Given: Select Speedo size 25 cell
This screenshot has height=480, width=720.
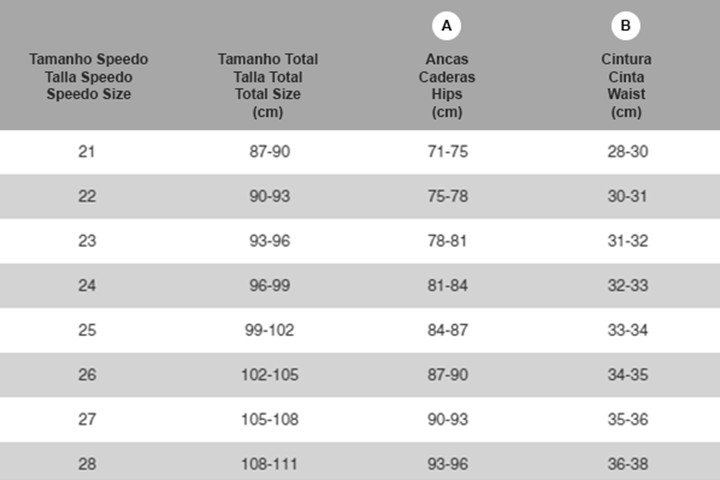Looking at the screenshot, I should coord(87,330).
